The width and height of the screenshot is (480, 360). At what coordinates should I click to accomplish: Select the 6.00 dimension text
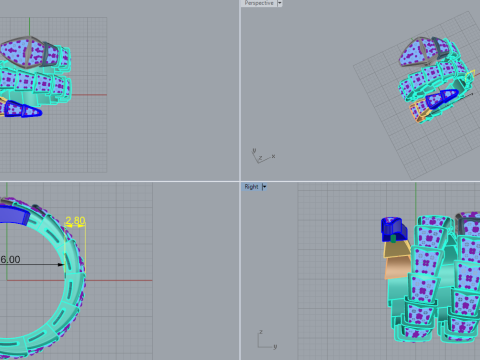[10, 260]
